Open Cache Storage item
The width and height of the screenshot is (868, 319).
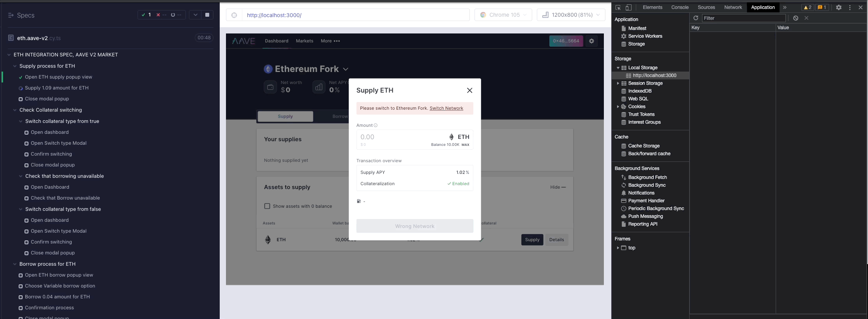[644, 146]
